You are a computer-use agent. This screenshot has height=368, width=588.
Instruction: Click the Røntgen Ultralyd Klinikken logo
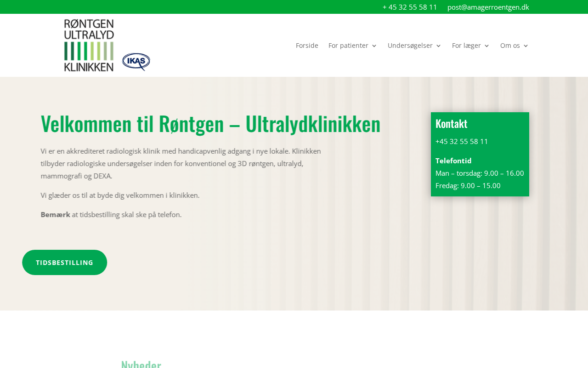click(x=89, y=45)
